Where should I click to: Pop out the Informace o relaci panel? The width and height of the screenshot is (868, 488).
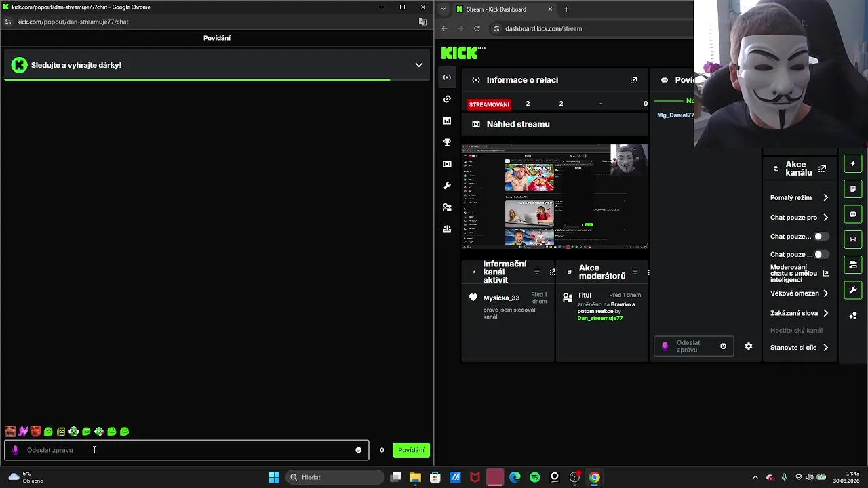[633, 80]
